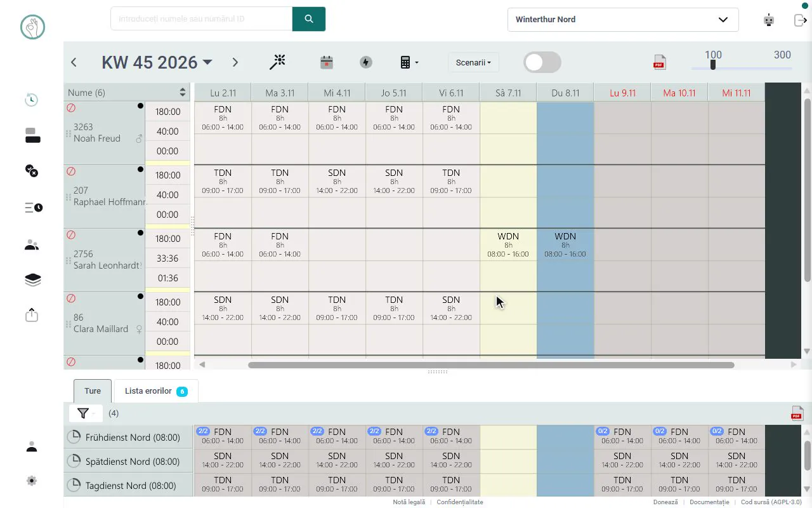Open the clock history sidebar icon
This screenshot has height=508, width=812.
click(32, 100)
